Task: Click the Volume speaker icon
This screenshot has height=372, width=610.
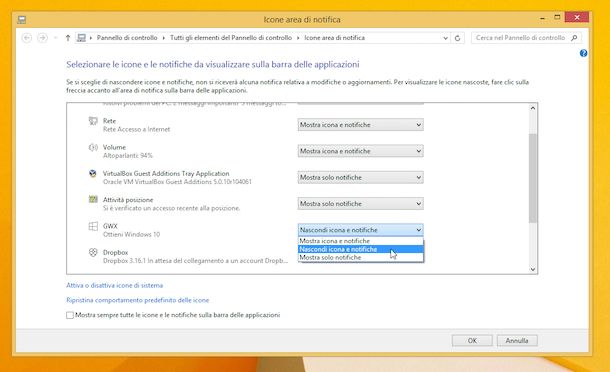Action: (x=93, y=147)
